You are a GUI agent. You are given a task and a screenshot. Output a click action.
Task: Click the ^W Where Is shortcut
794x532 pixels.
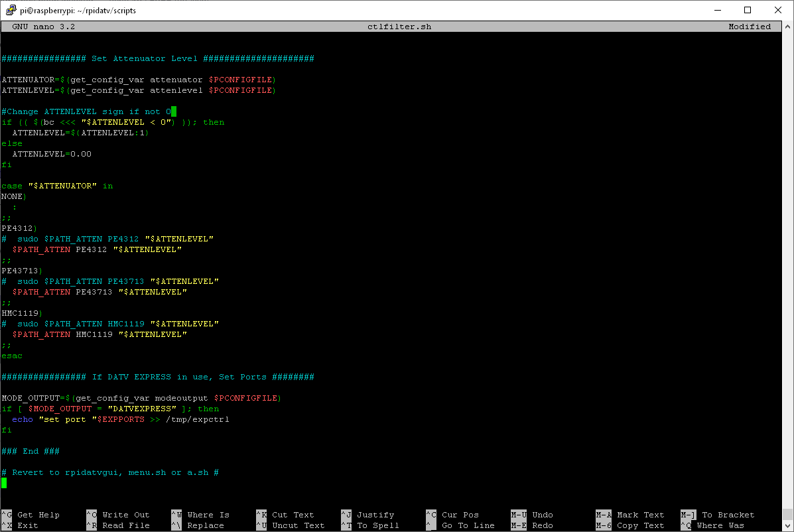[x=200, y=515]
